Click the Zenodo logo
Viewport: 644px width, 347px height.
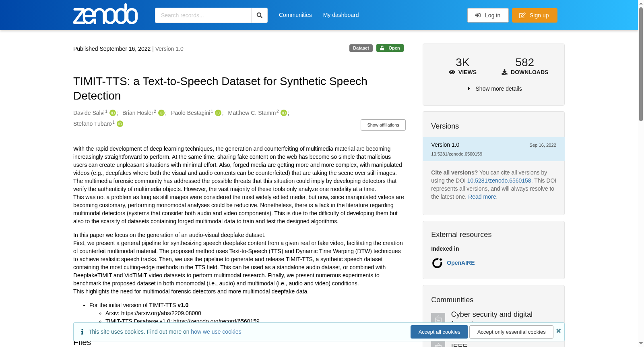pyautogui.click(x=105, y=14)
